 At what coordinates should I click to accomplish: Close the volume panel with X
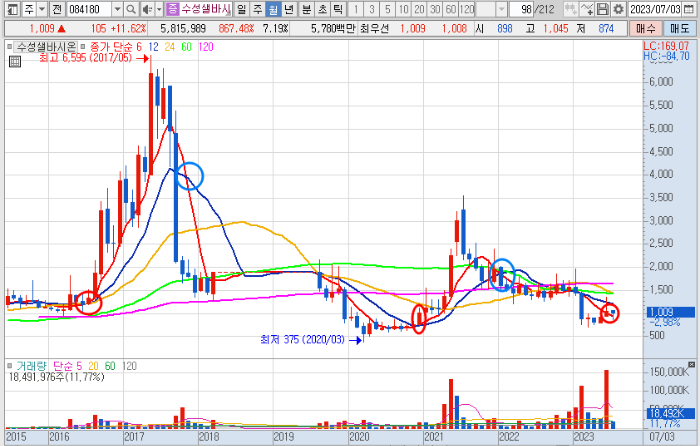pyautogui.click(x=692, y=364)
